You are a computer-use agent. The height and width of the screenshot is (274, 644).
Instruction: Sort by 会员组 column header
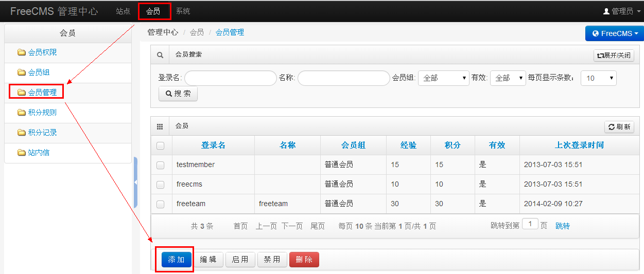353,145
